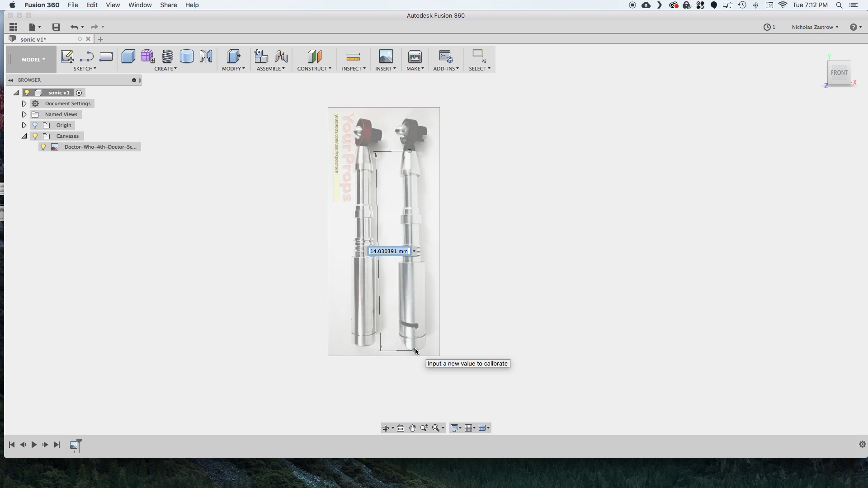Screen dimensions: 868x488
Task: Click the Undo arrow icon
Action: tap(74, 27)
